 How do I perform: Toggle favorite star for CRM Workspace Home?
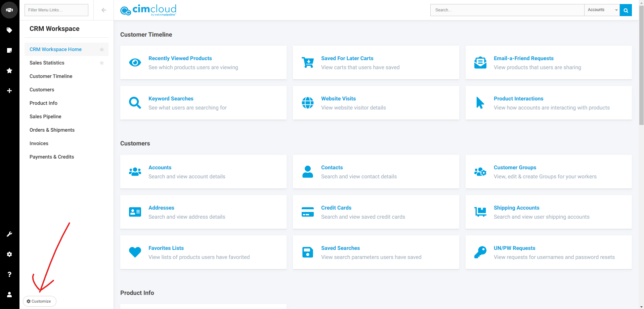[102, 49]
